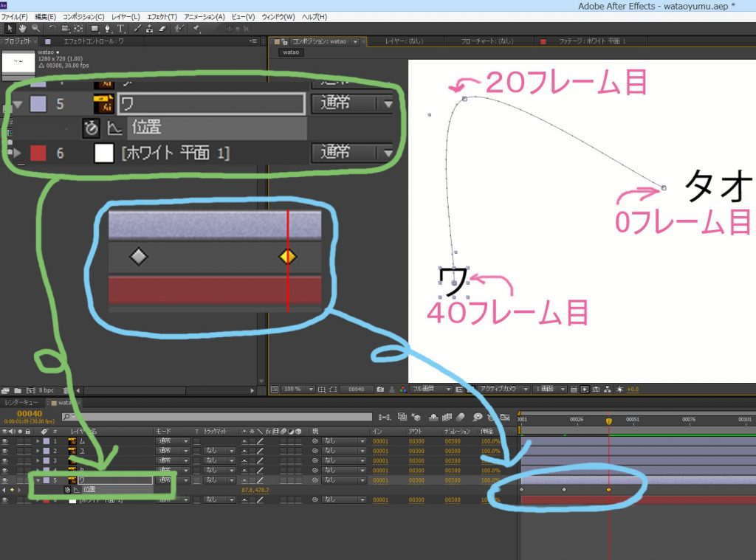
Task: Click the Brainstorm icon in the timeline
Action: (x=478, y=417)
